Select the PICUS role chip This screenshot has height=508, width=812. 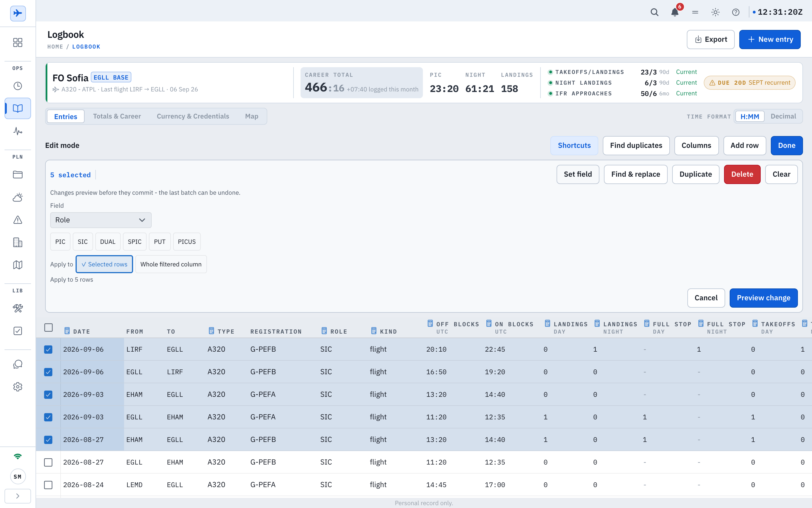click(187, 242)
